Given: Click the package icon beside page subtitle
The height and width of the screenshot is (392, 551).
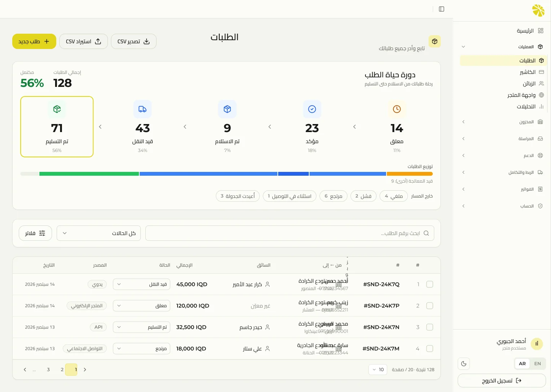Looking at the screenshot, I should tap(435, 41).
